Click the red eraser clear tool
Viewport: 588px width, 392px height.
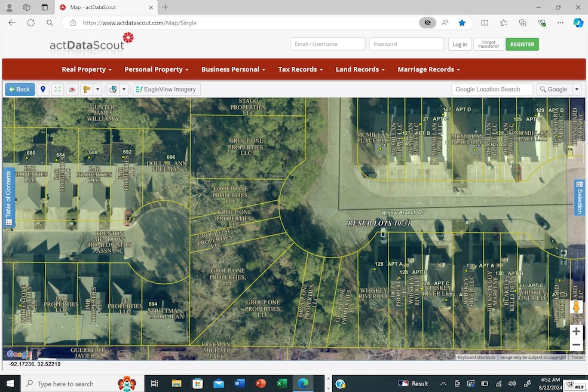(x=72, y=89)
